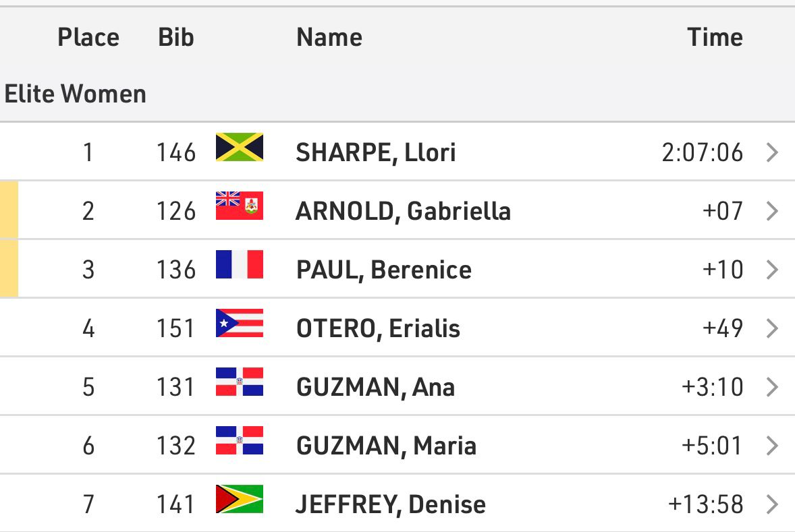Click the Jamaica flag beside Llori Sharpe
Image resolution: width=795 pixels, height=532 pixels.
click(x=240, y=147)
